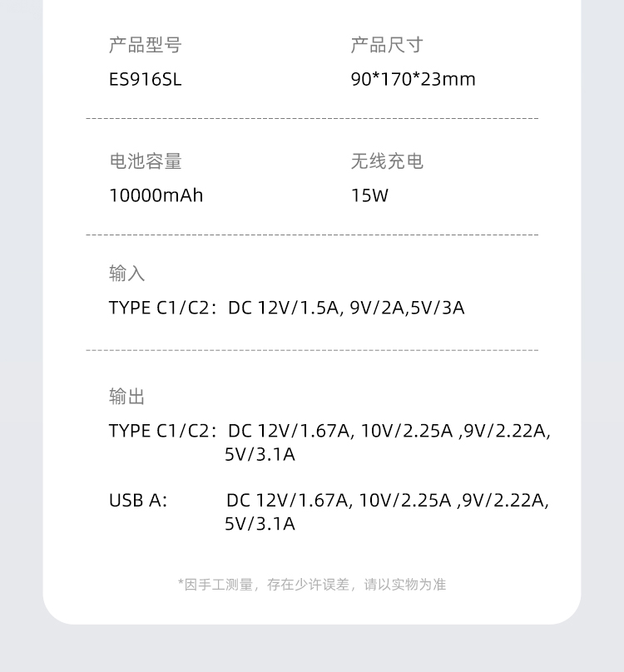The height and width of the screenshot is (672, 624).
Task: Select the model number ES916SL
Action: 145,80
